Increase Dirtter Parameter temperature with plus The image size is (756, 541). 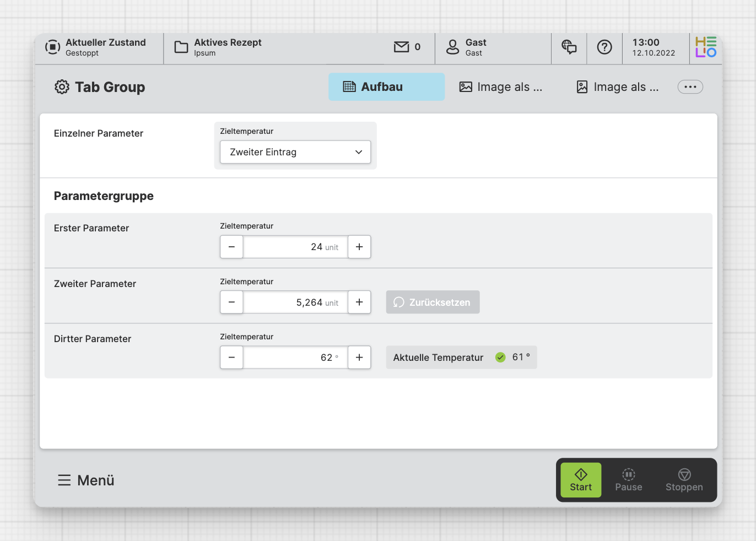point(359,358)
